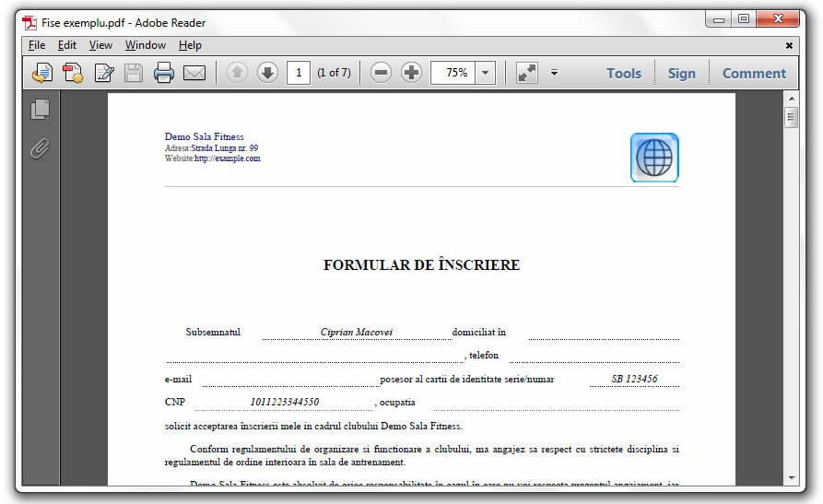Zoom out with the minus button
823x504 pixels.
pos(381,73)
